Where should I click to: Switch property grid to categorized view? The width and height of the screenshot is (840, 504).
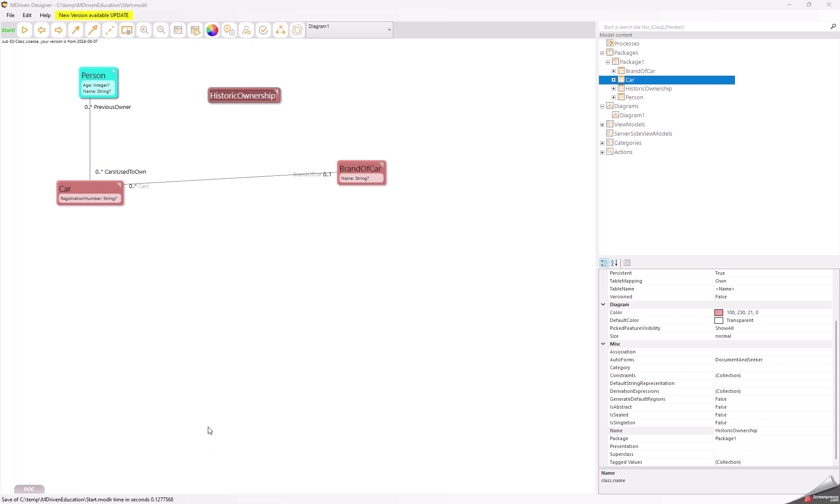click(x=604, y=263)
